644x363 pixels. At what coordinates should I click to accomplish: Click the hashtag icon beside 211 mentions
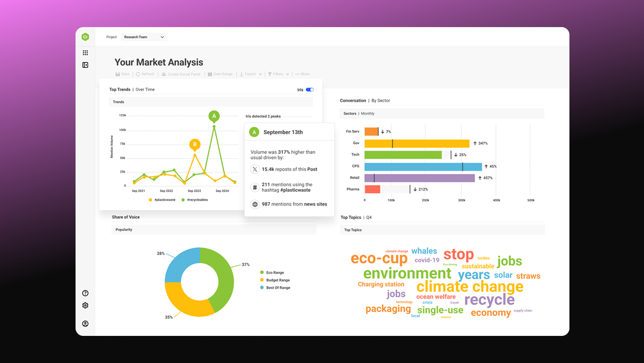(255, 187)
